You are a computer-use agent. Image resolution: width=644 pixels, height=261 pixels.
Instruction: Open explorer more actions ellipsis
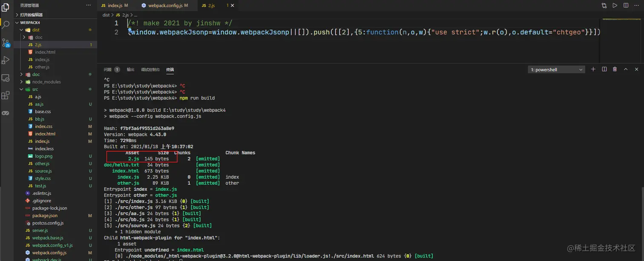tap(88, 5)
